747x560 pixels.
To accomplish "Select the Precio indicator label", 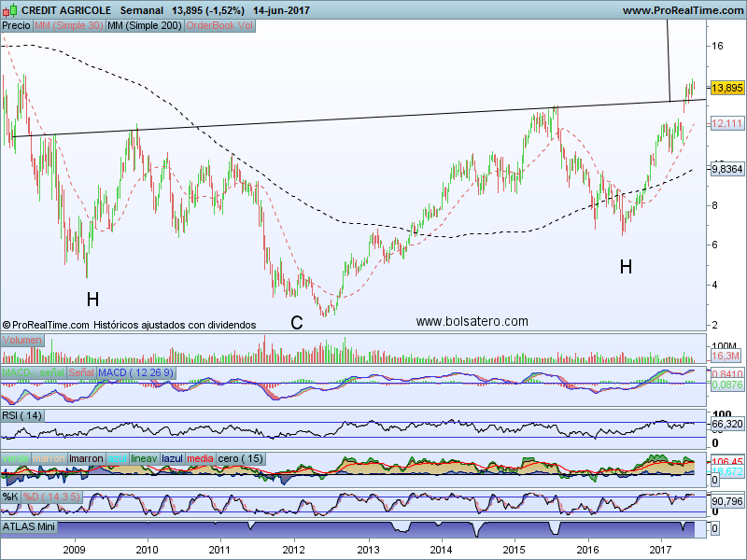I will 16,26.
